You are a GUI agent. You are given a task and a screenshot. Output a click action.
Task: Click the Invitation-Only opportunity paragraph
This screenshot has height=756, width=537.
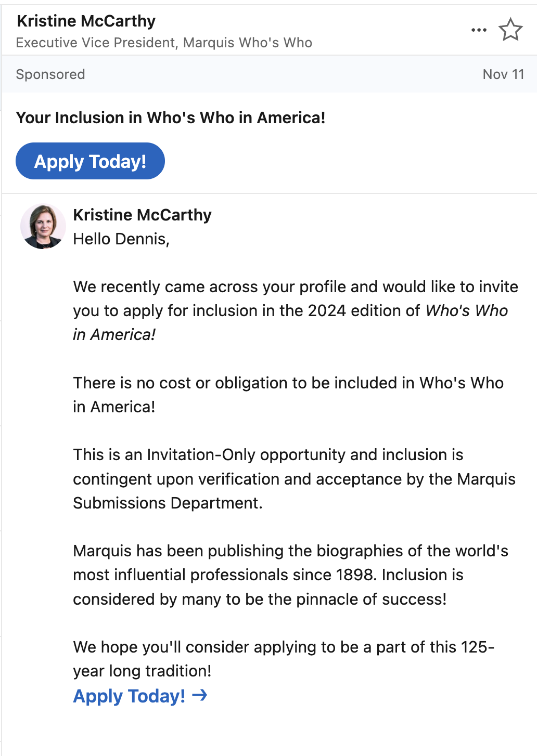pos(294,479)
